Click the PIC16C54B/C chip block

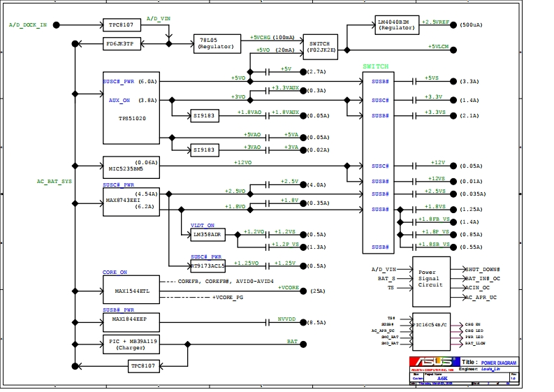pos(431,330)
